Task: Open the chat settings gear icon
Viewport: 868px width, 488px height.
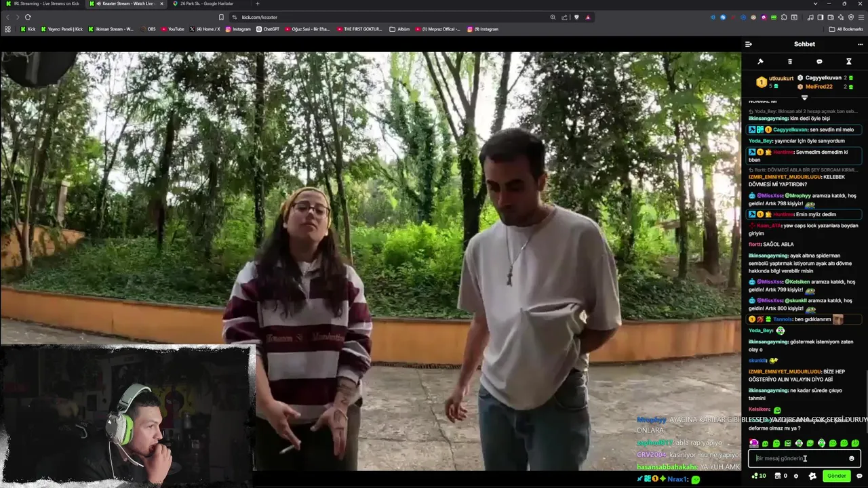Action: (796, 476)
